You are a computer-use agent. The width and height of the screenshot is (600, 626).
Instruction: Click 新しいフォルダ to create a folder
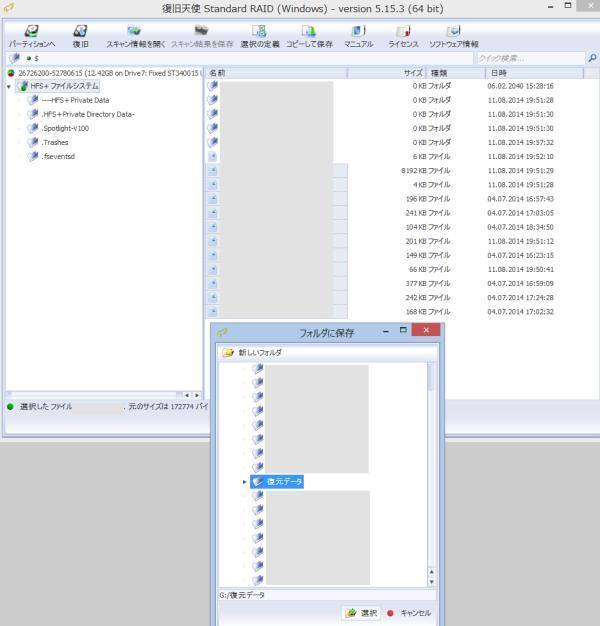258,353
